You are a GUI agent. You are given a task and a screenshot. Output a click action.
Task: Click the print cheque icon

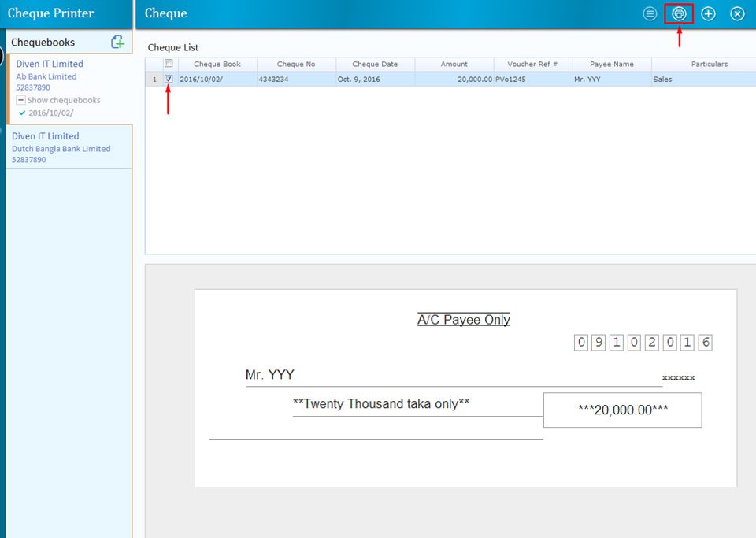point(679,13)
